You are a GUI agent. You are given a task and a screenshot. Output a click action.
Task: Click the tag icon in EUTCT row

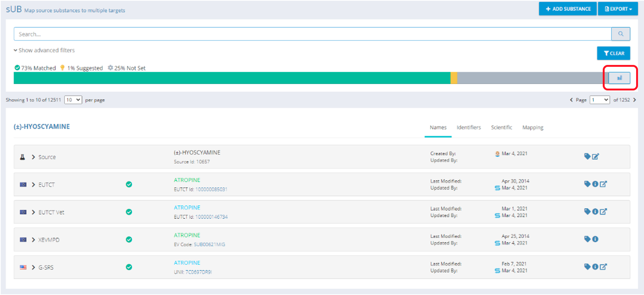(587, 184)
